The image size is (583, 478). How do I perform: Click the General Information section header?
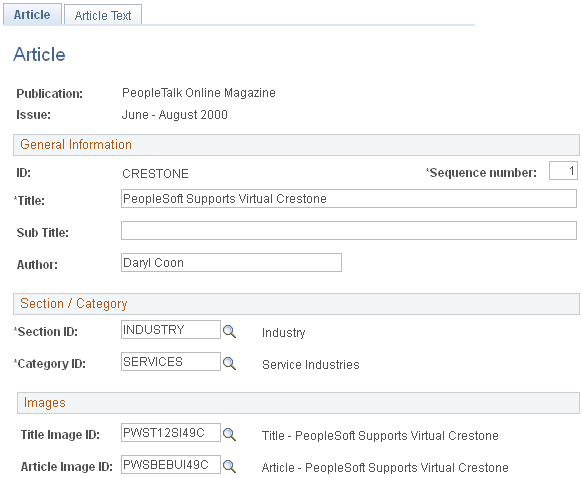point(296,145)
